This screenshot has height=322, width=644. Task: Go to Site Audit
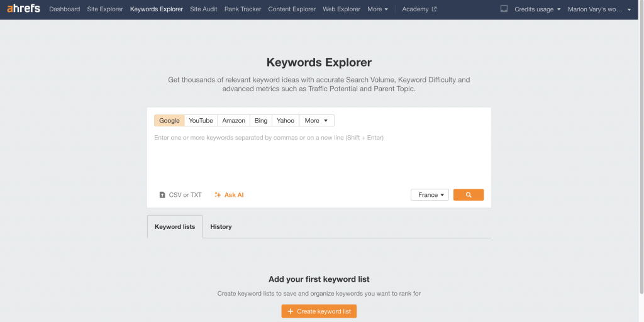204,9
